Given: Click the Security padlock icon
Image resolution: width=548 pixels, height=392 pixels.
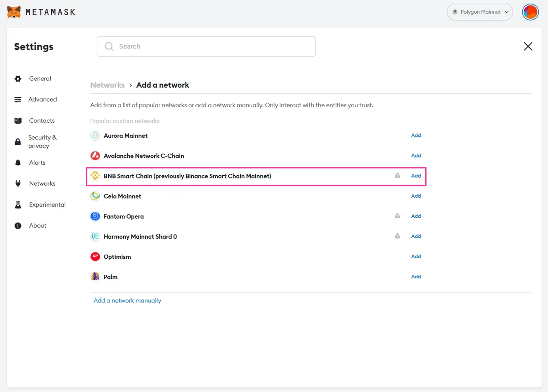Looking at the screenshot, I should [x=18, y=142].
